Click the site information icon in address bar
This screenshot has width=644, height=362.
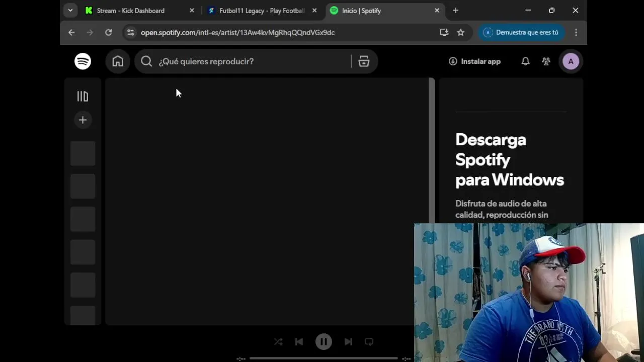point(130,32)
